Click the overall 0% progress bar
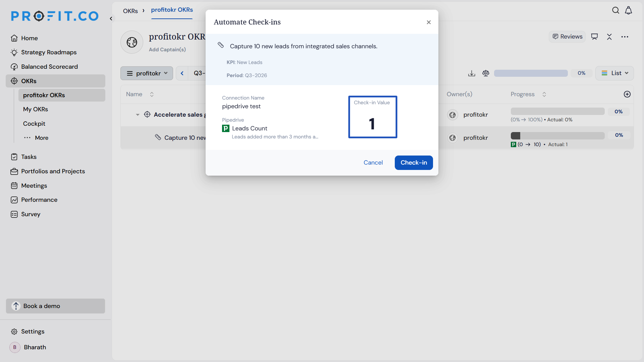This screenshot has width=644, height=362. pyautogui.click(x=531, y=73)
